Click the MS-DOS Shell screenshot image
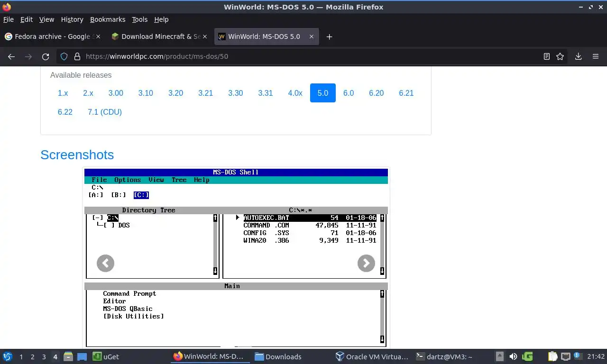The image size is (607, 364). click(236, 257)
